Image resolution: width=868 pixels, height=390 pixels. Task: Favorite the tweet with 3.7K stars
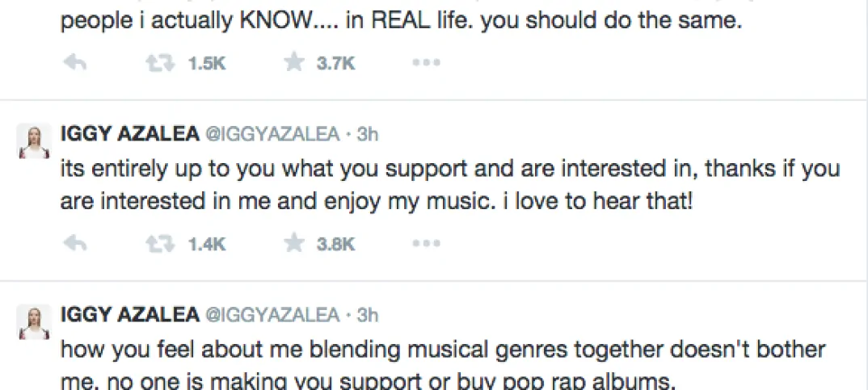coord(293,64)
